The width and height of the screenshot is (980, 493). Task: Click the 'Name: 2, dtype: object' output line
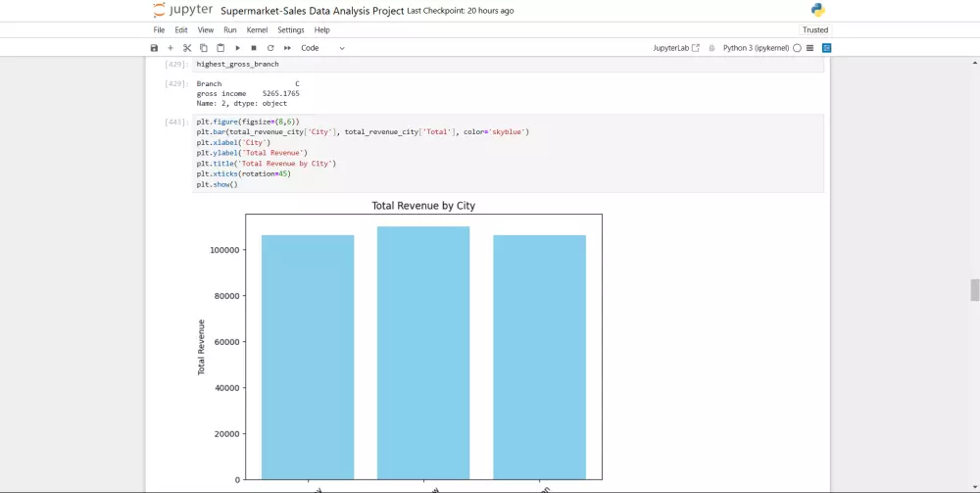click(241, 104)
